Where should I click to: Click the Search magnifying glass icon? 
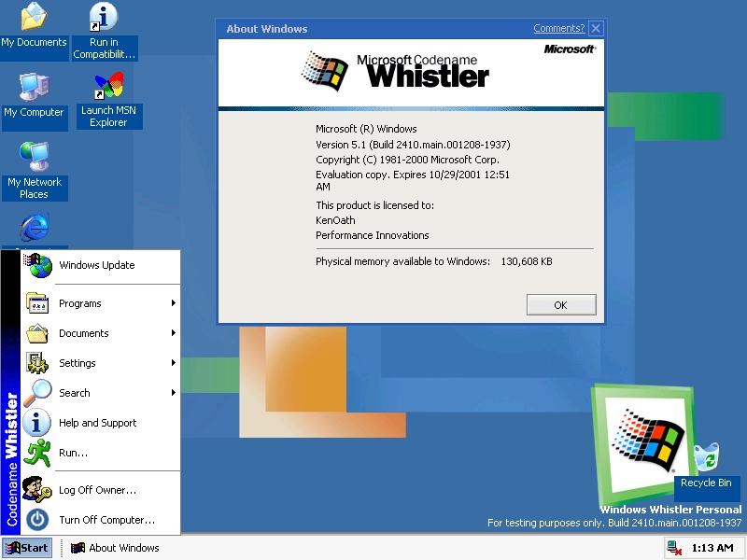(x=37, y=393)
